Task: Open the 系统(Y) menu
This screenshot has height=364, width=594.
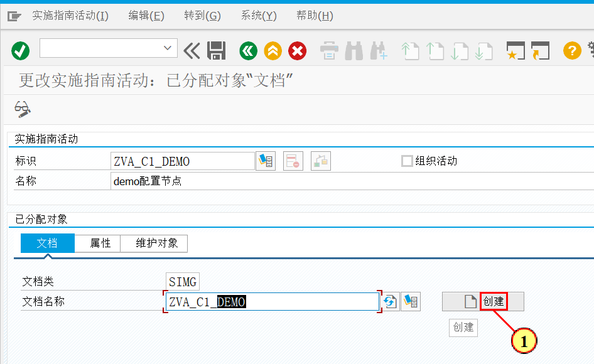Action: tap(259, 16)
